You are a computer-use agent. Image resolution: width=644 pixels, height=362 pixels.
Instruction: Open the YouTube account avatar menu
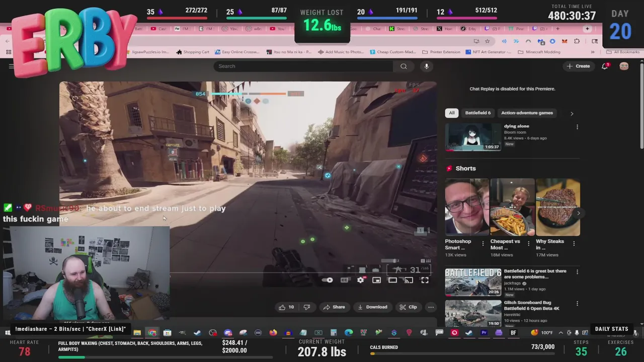tap(624, 66)
